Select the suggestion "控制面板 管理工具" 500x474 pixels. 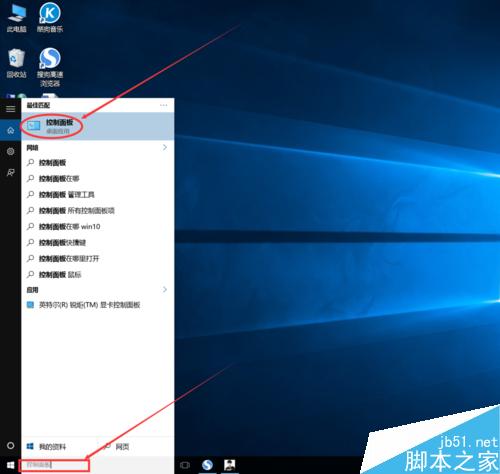click(x=98, y=195)
